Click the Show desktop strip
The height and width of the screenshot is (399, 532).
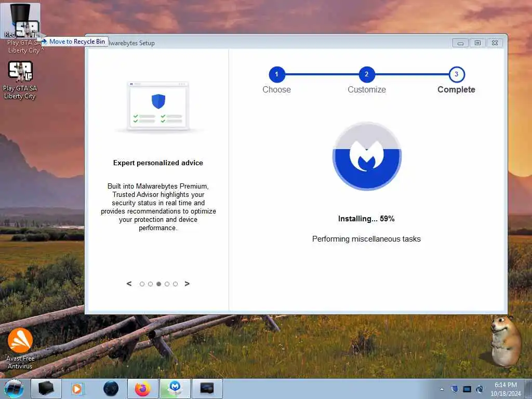coord(528,389)
